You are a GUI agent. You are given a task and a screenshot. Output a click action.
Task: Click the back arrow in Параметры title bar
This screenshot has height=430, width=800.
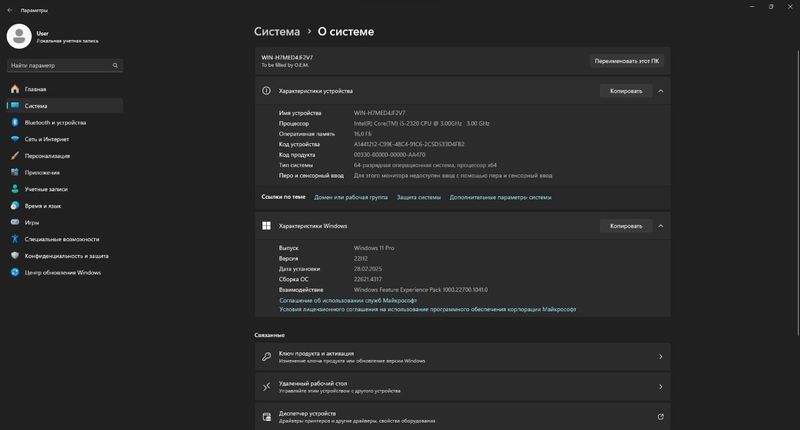pos(10,10)
